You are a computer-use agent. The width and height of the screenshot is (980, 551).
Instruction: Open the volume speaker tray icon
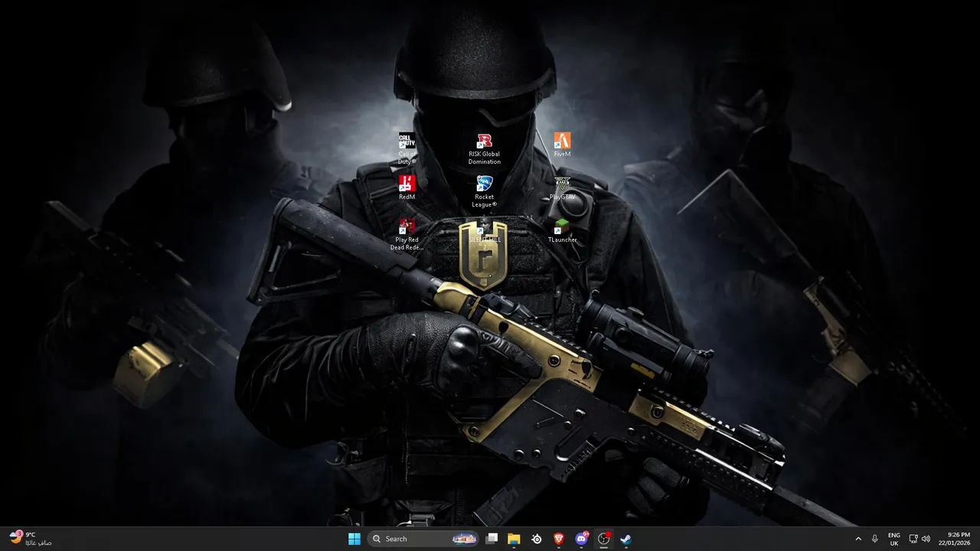[926, 539]
